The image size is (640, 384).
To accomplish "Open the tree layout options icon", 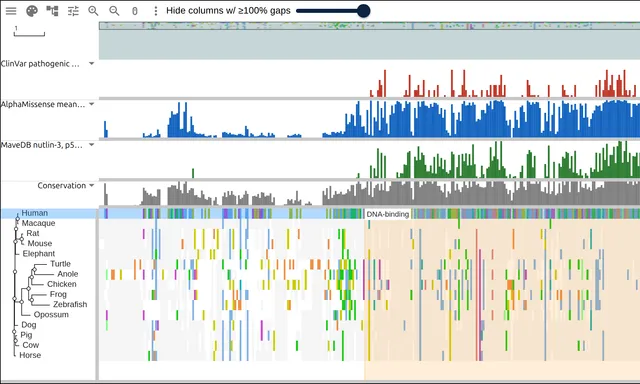I will 52,11.
